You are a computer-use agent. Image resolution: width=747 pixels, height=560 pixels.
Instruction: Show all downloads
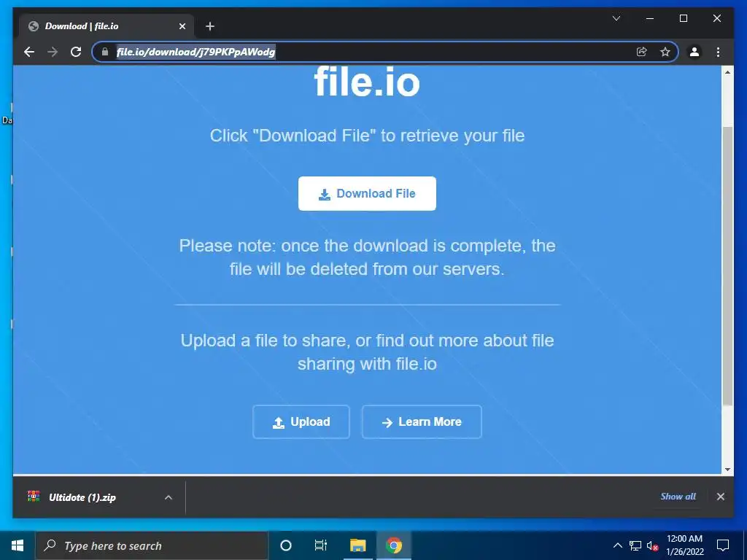(678, 496)
